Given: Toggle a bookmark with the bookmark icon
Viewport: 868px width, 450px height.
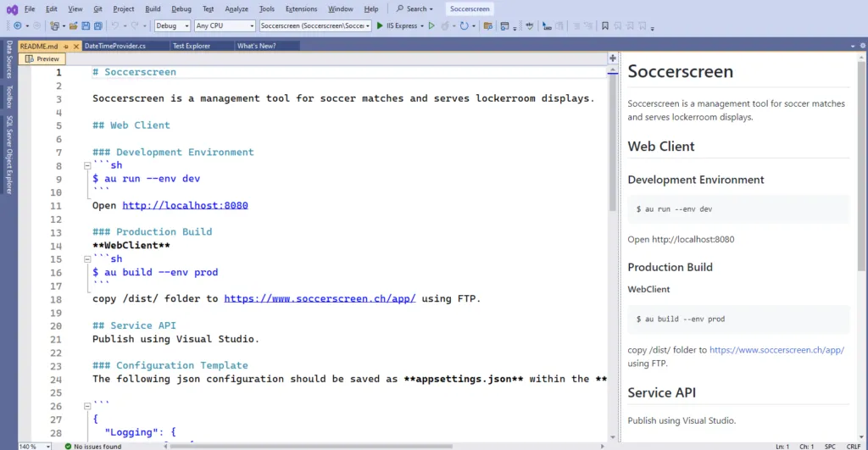Looking at the screenshot, I should coord(605,26).
